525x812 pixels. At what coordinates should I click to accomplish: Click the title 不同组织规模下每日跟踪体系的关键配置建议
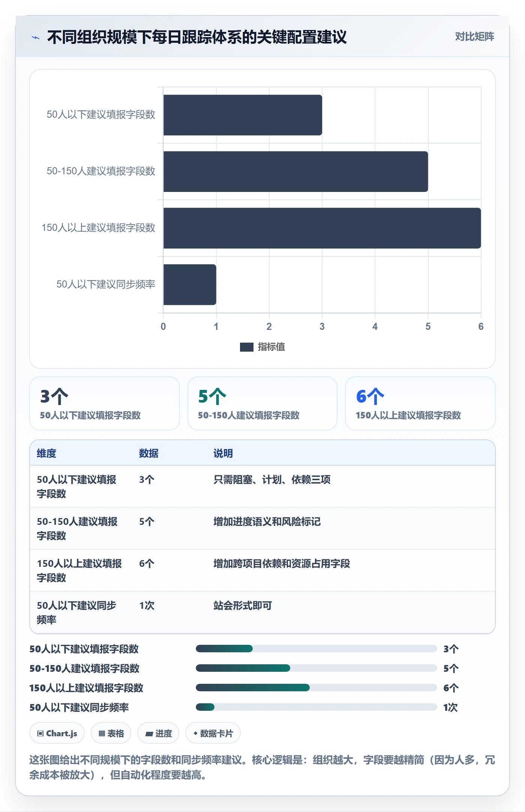coord(197,37)
